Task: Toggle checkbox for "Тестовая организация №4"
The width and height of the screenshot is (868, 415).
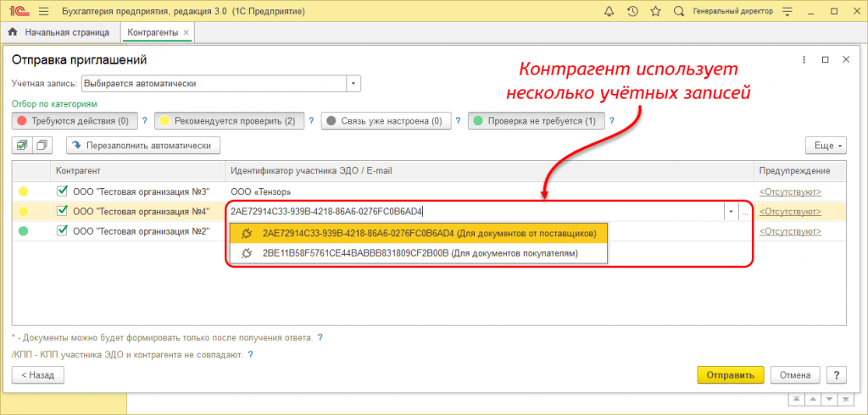Action: pos(62,211)
